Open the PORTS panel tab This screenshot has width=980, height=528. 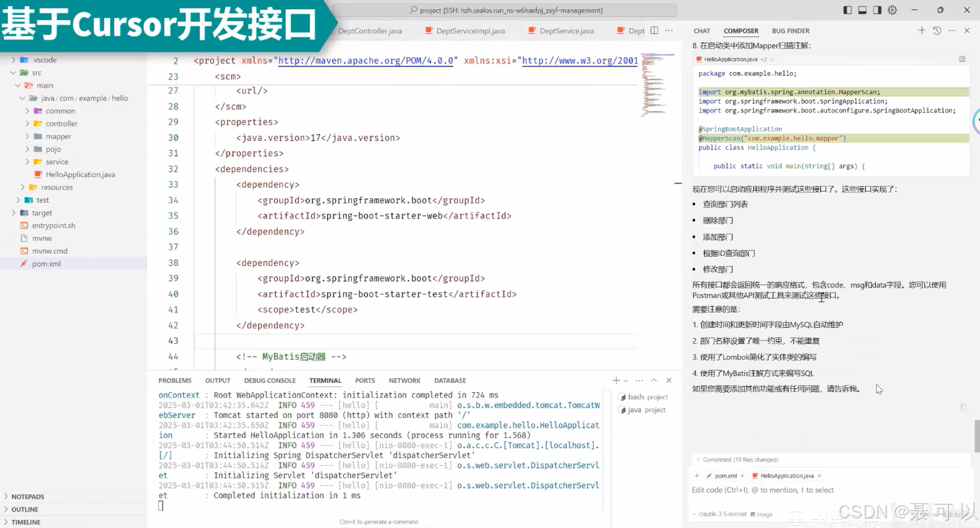(x=365, y=380)
